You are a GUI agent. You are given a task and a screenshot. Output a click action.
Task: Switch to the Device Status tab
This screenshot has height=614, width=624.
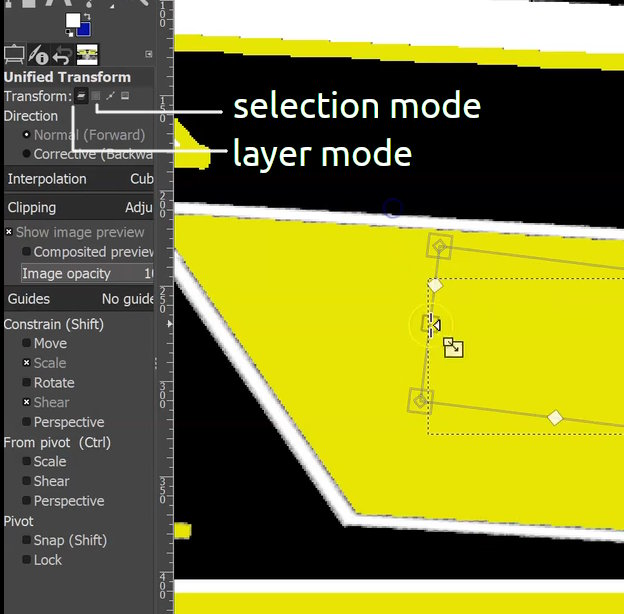39,55
